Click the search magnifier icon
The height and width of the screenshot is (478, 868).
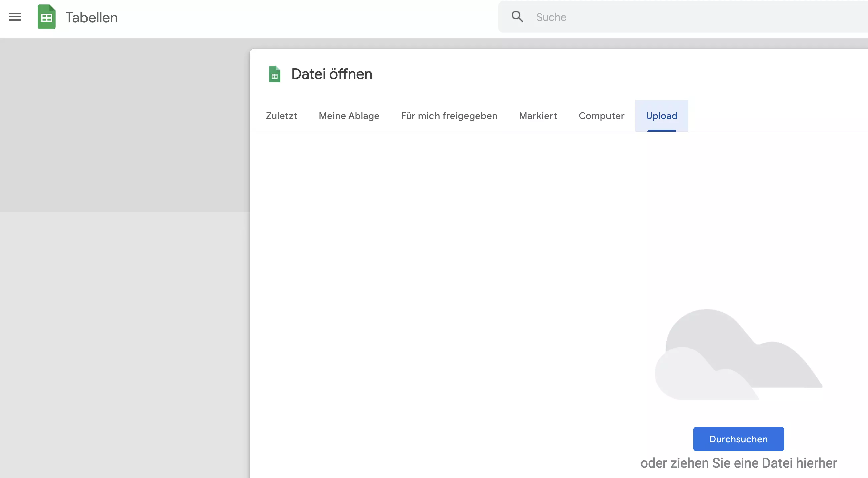tap(517, 16)
